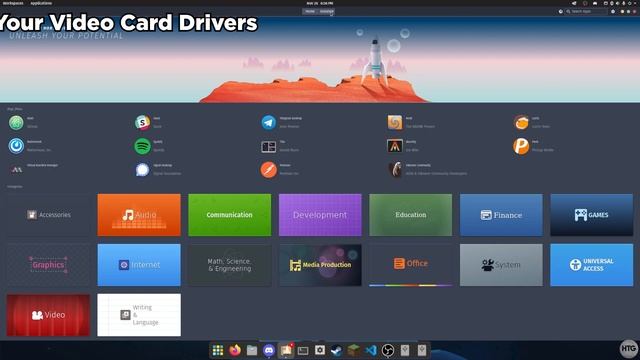640x360 pixels.
Task: Open the orange swirl app icon
Action: 395,122
